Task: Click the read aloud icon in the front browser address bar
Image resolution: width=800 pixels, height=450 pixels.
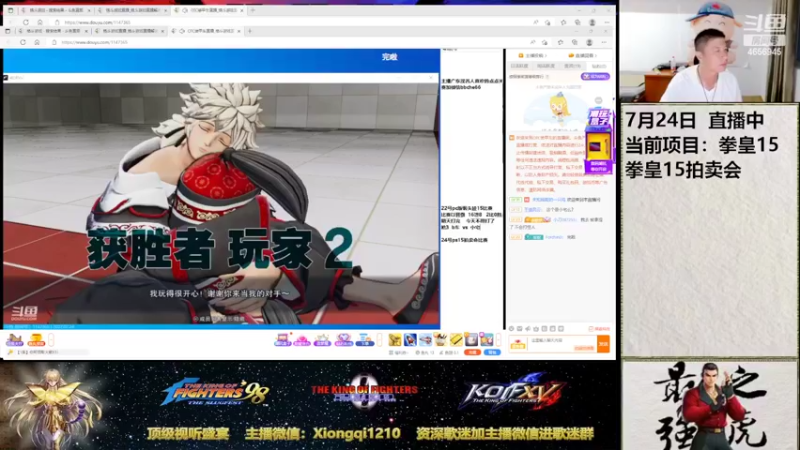Action: tap(533, 42)
